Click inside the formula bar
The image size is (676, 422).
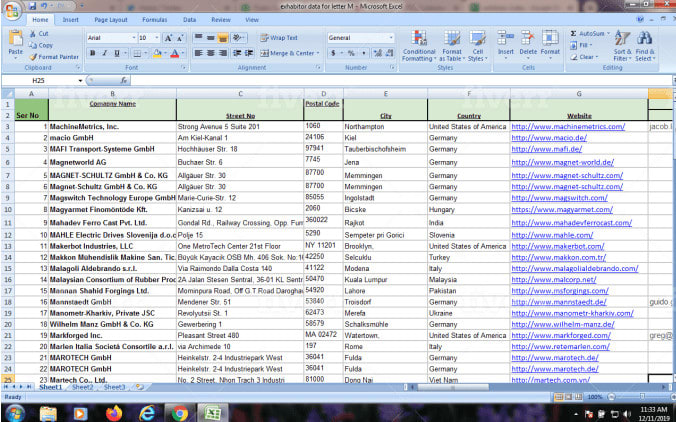tap(401, 81)
